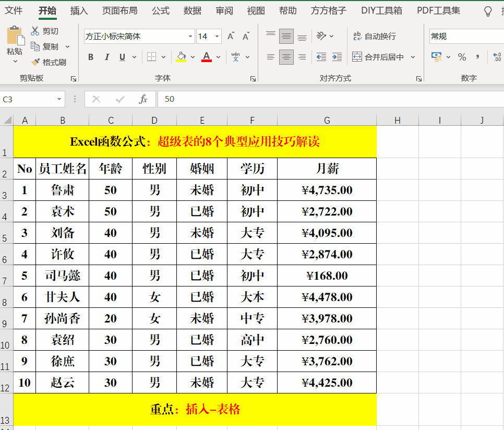Open the font settings dialog launcher
Viewport: 504px width, 430px height.
point(253,78)
